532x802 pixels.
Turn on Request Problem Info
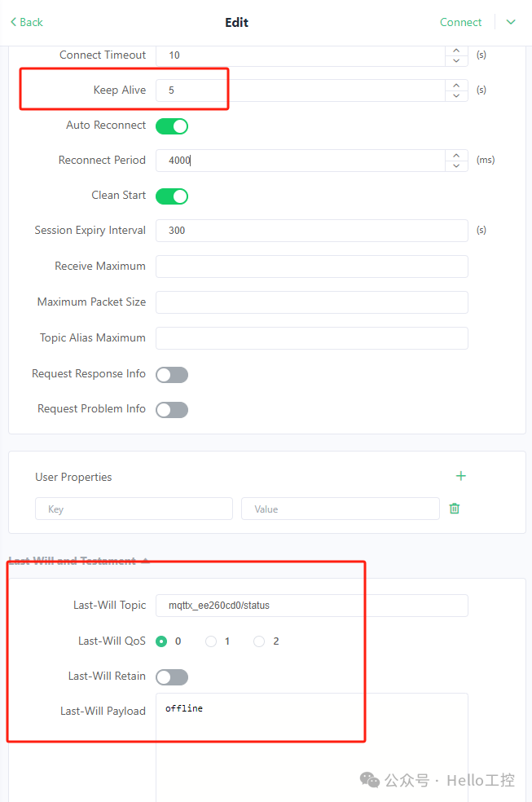click(x=172, y=410)
